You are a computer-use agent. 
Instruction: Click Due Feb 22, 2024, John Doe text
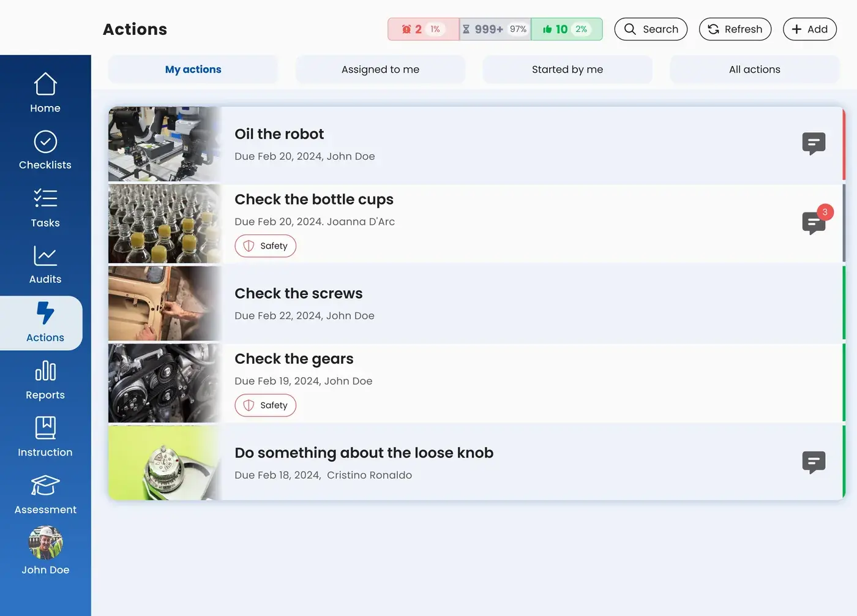point(304,316)
